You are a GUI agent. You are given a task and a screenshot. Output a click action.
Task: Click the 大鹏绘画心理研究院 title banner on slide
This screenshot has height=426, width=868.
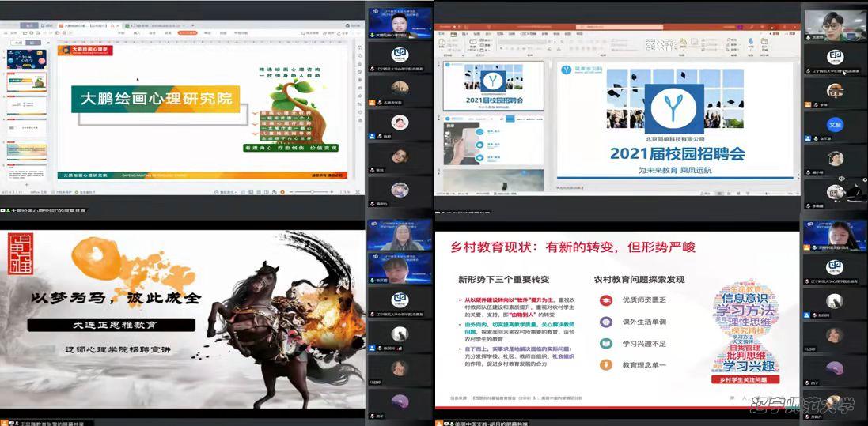[155, 99]
